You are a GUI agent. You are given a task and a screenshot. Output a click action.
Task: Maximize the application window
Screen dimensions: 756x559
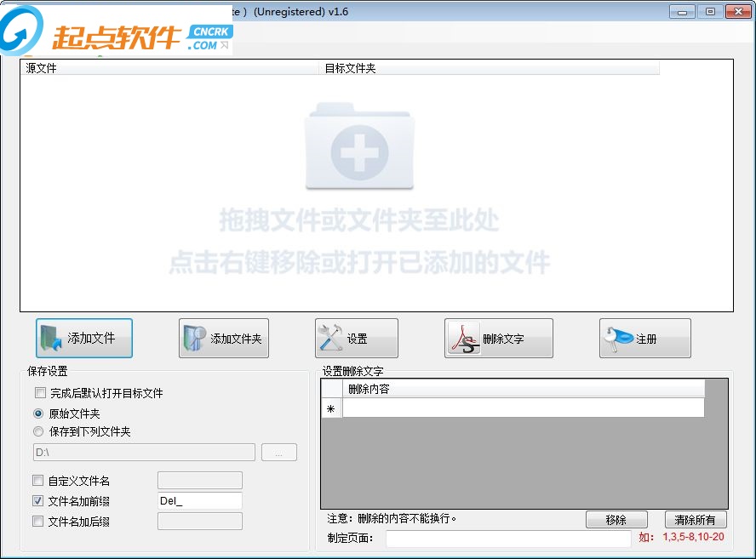(710, 12)
